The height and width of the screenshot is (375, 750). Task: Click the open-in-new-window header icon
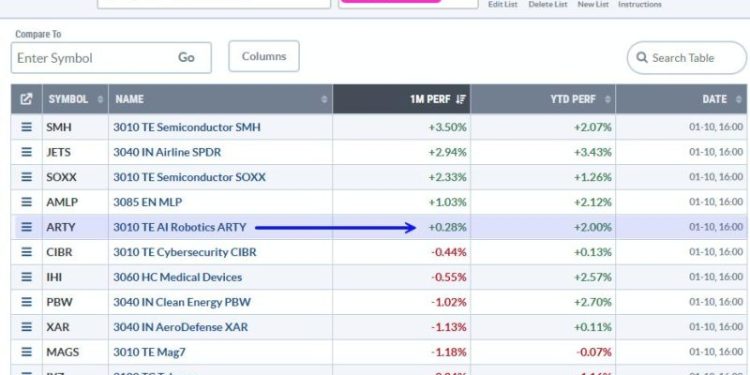tap(26, 99)
